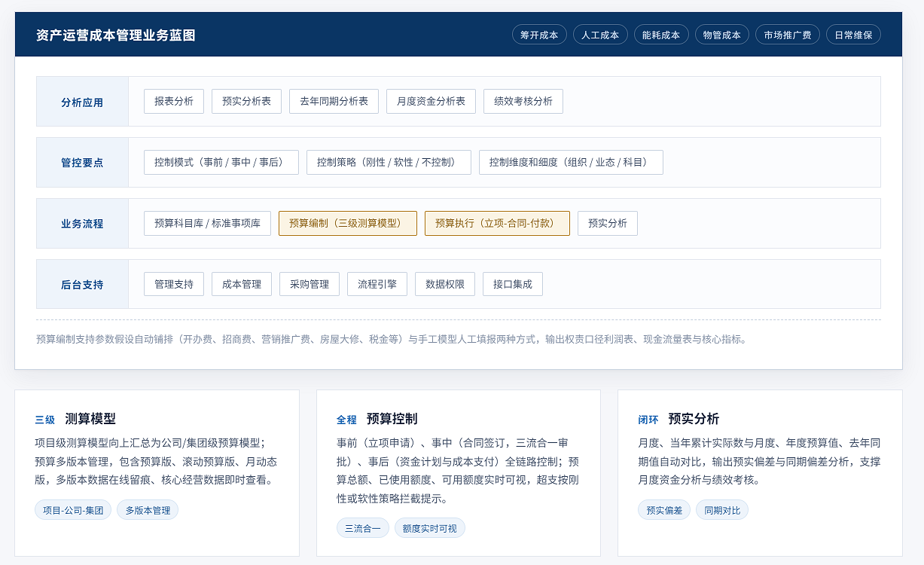Select 绩效考核分析 item
924x565 pixels.
tap(523, 101)
